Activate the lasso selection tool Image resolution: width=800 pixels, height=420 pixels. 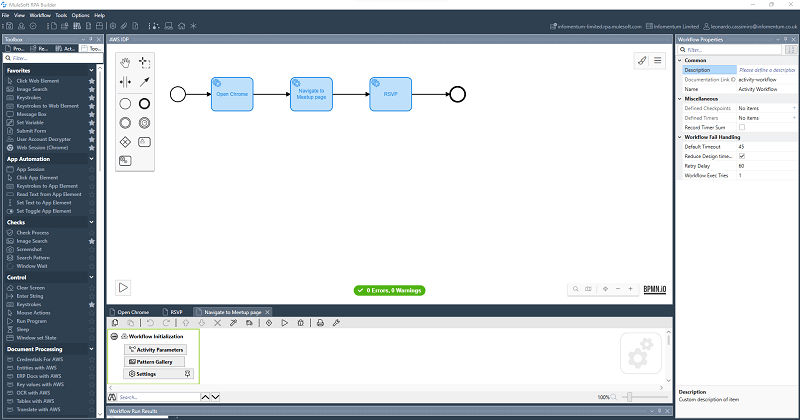click(145, 62)
